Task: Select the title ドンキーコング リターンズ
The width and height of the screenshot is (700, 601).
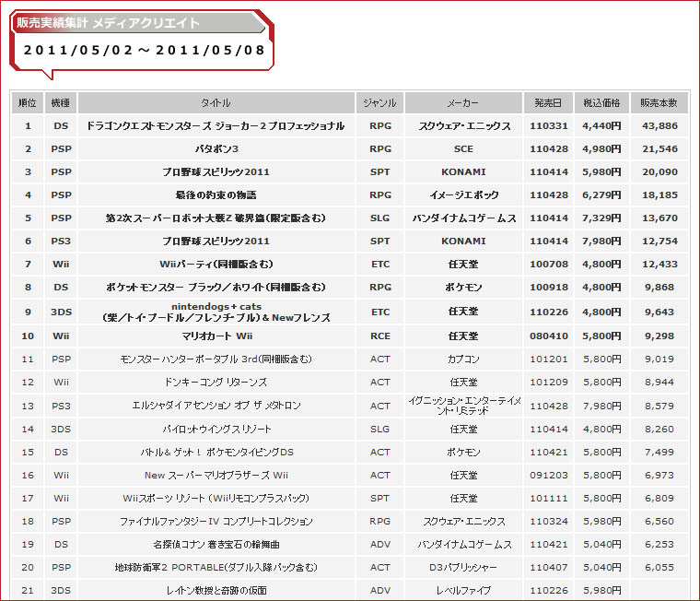Action: [x=216, y=383]
